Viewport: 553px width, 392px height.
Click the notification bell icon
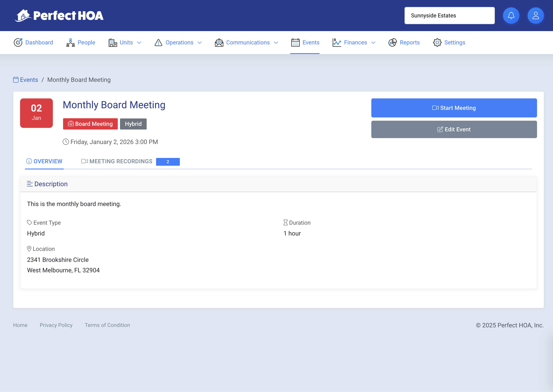(x=511, y=16)
